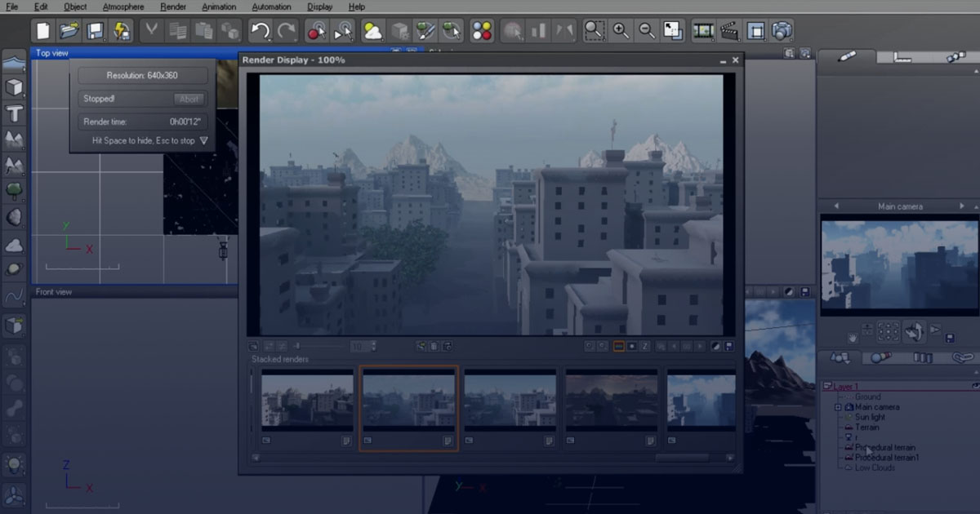This screenshot has height=514, width=980.
Task: Open an existing scene file
Action: [69, 30]
